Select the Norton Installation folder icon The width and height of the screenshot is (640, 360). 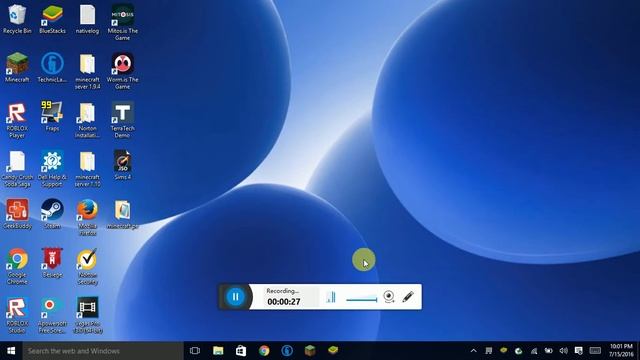(x=87, y=120)
